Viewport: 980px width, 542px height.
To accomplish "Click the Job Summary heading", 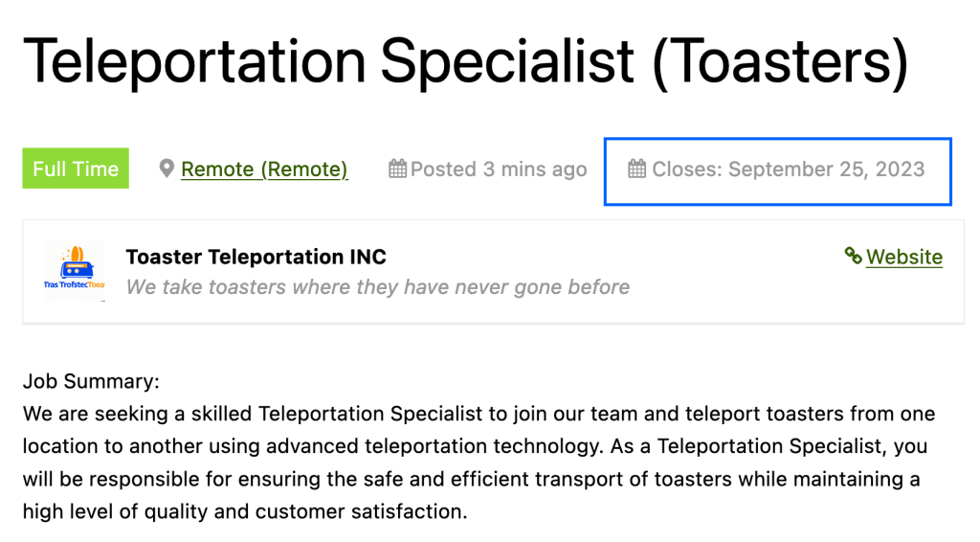I will 91,381.
